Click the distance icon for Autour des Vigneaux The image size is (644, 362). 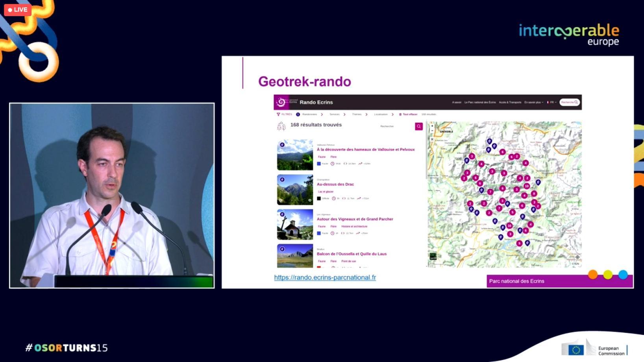pyautogui.click(x=342, y=233)
